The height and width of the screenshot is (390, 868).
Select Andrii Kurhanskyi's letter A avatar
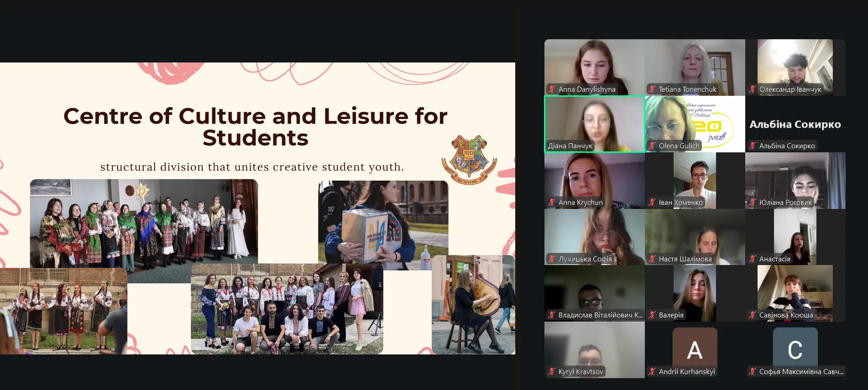click(695, 350)
